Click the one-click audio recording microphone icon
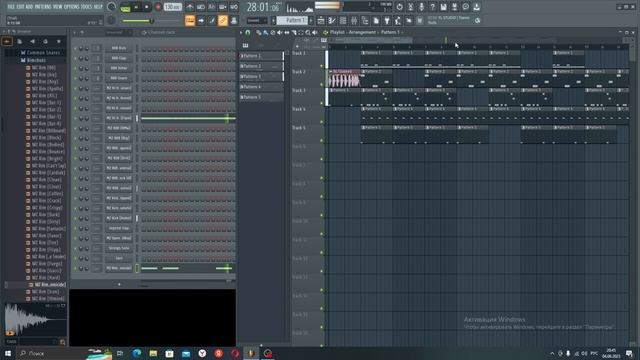 click(421, 7)
